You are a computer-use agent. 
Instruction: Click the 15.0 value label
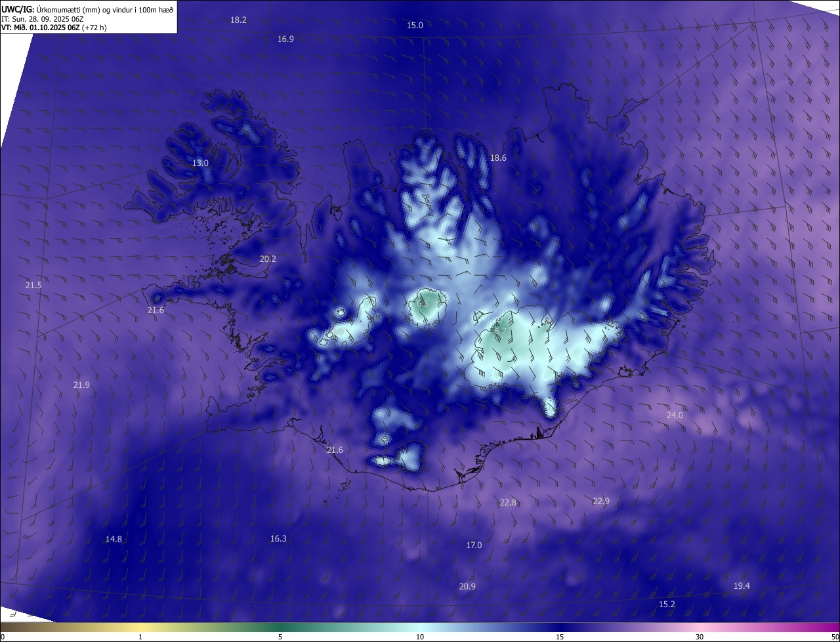415,26
